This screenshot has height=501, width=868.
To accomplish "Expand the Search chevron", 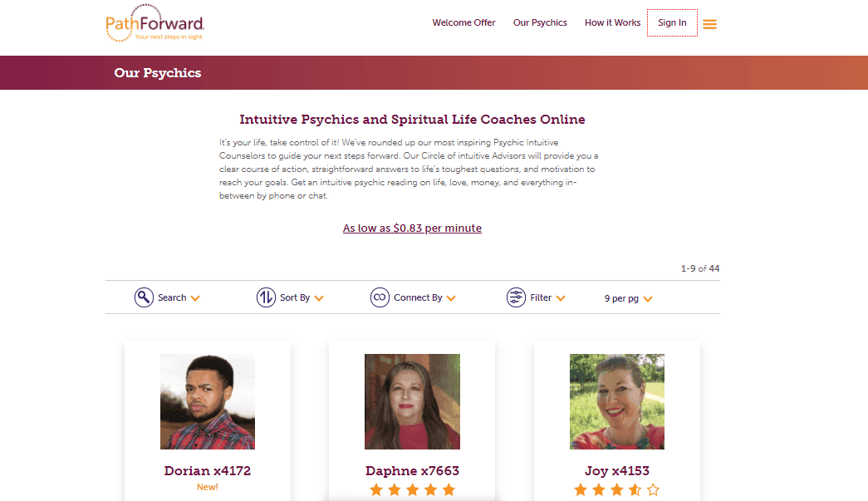I will click(195, 298).
